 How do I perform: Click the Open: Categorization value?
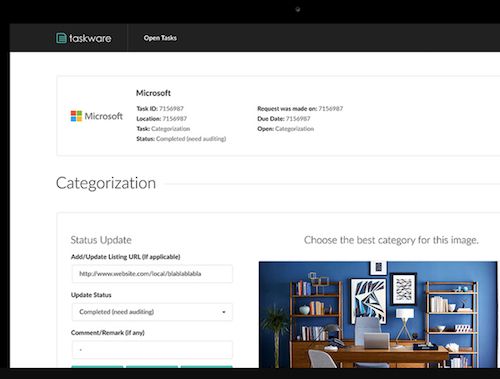[295, 129]
